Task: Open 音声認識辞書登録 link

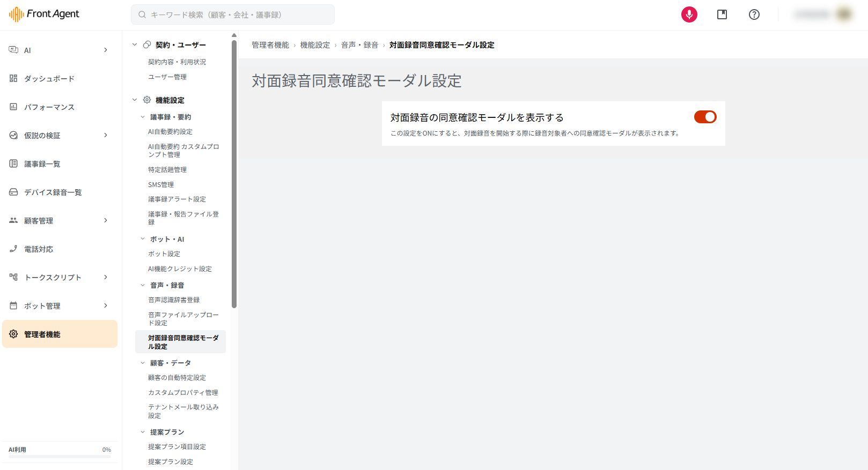Action: tap(174, 300)
